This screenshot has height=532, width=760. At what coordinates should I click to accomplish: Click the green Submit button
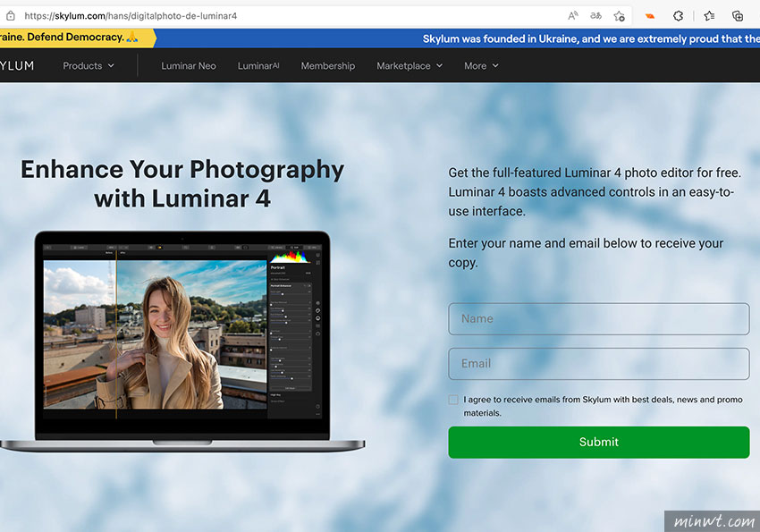click(x=598, y=443)
